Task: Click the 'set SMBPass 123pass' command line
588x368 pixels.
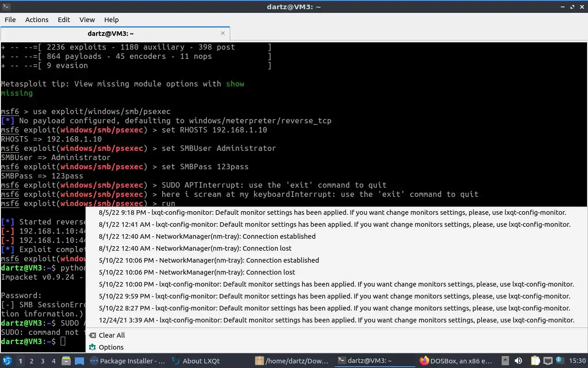Action: pyautogui.click(x=125, y=167)
